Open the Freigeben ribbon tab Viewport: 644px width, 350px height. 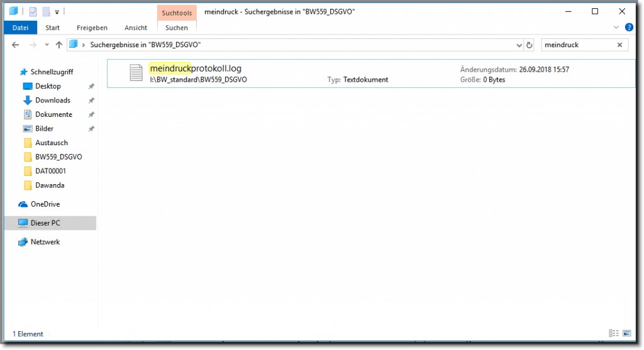(92, 28)
